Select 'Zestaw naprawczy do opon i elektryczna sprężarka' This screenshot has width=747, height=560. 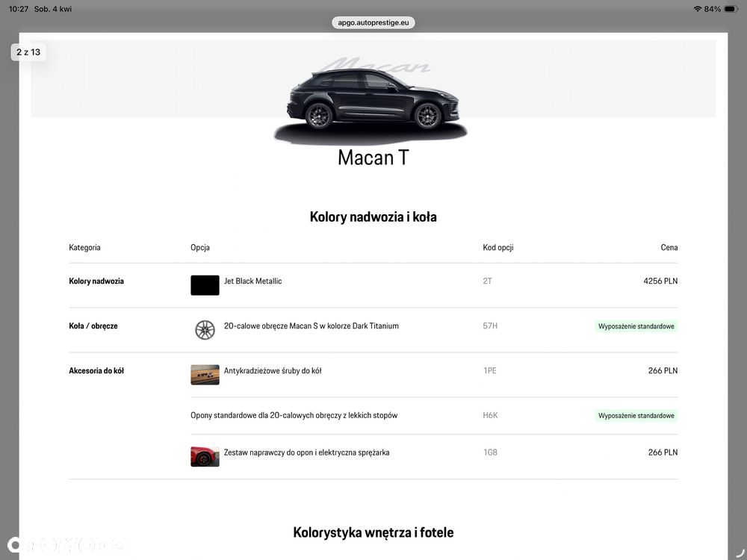[x=306, y=452]
